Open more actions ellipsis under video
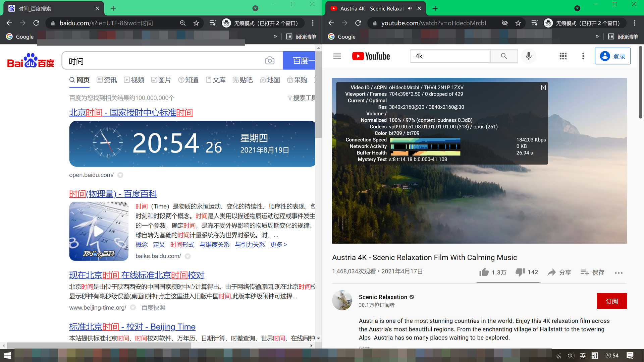The height and width of the screenshot is (362, 644). click(x=619, y=273)
